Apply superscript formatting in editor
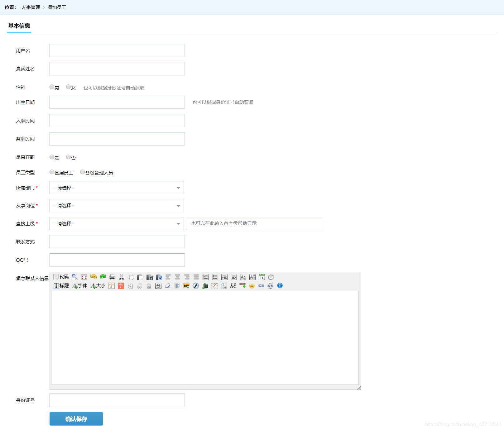The height and width of the screenshot is (430, 504). 252,277
